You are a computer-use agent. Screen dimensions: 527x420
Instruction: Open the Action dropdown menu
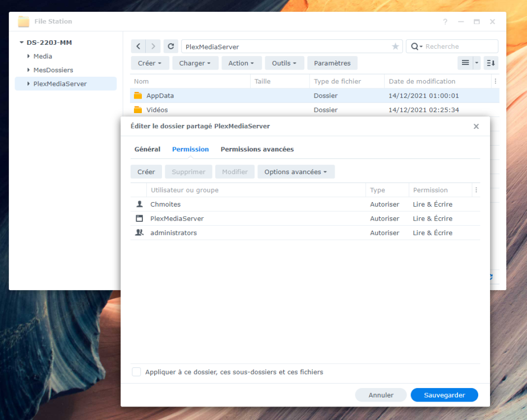pos(241,63)
